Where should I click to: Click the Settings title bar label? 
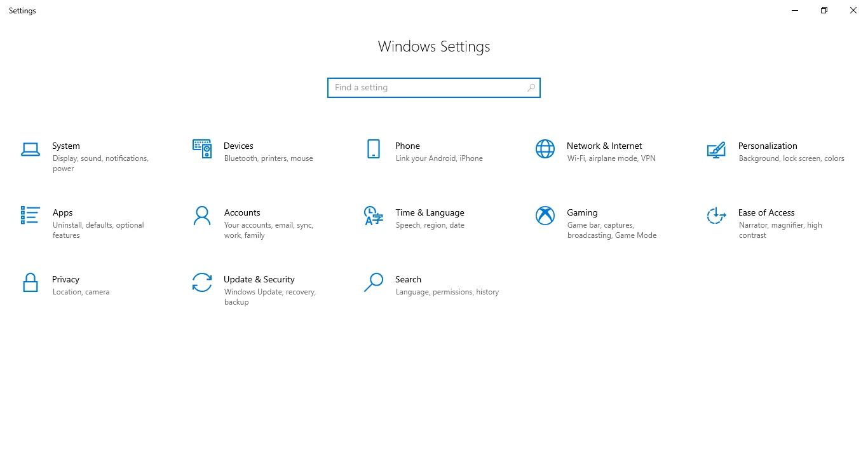pos(22,10)
